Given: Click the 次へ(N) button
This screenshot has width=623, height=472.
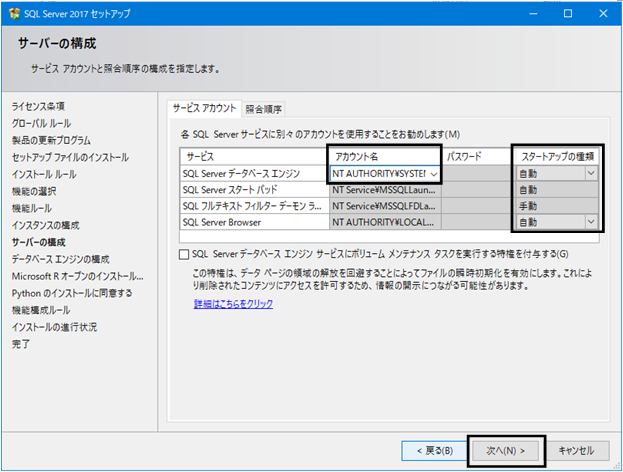Looking at the screenshot, I should pyautogui.click(x=505, y=451).
